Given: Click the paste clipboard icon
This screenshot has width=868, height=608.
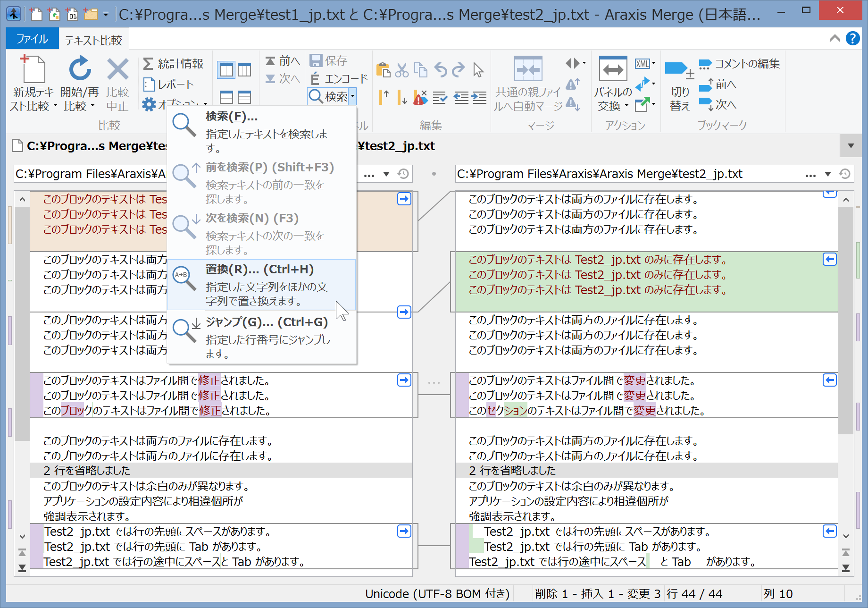Looking at the screenshot, I should [x=383, y=70].
